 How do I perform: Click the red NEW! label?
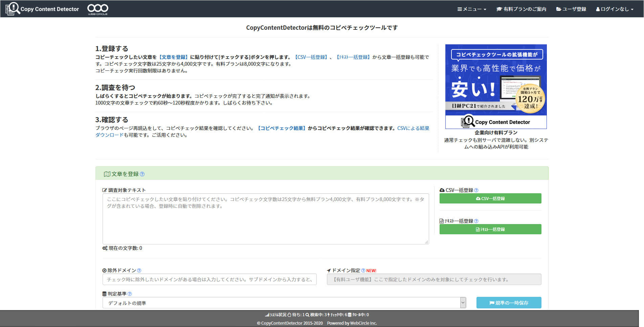[x=371, y=271]
